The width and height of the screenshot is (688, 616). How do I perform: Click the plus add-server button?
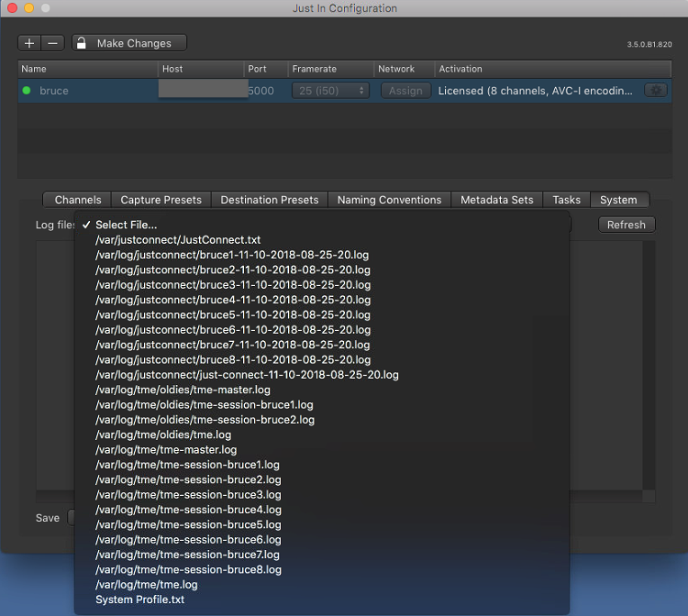coord(29,43)
